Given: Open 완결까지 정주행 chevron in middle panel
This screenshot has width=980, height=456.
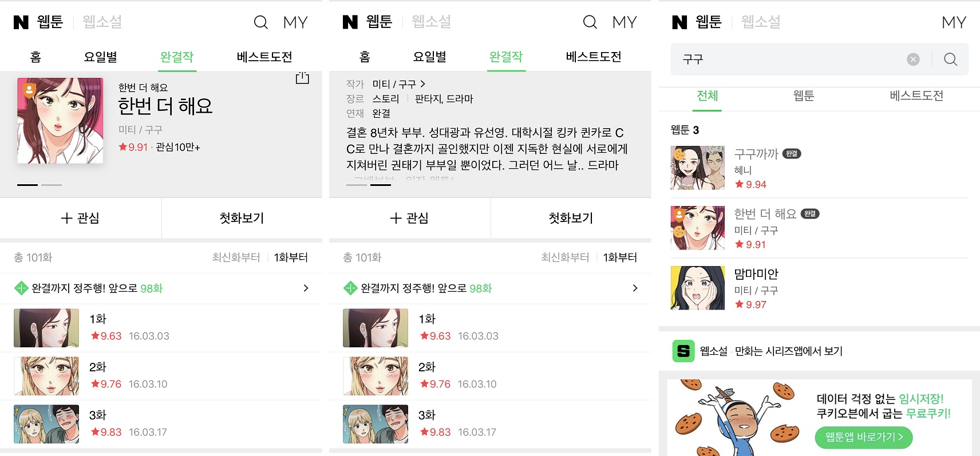Looking at the screenshot, I should (x=635, y=288).
